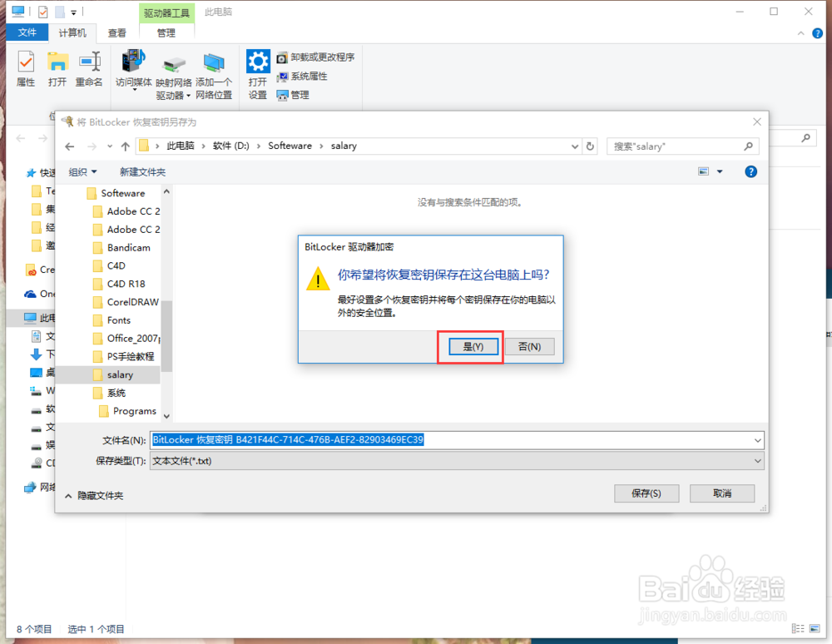Select the CorelDRAW folder
The height and width of the screenshot is (644, 832).
126,302
